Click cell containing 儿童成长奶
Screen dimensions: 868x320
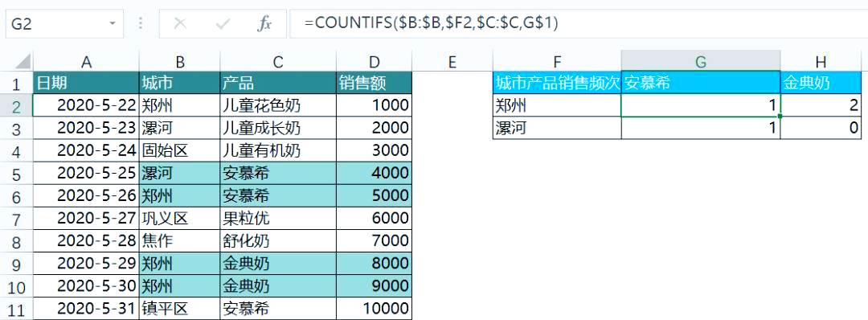pos(278,129)
